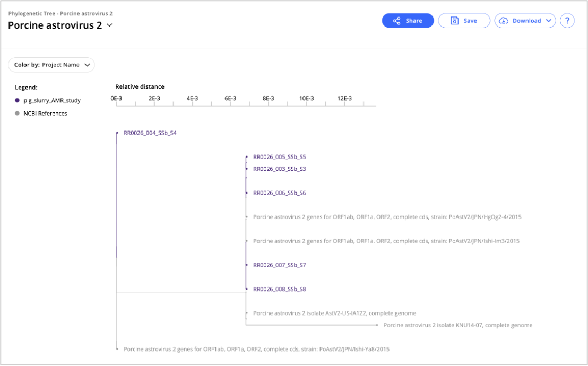Open help via the question mark icon
Screen dimensions: 588x366
click(x=567, y=21)
